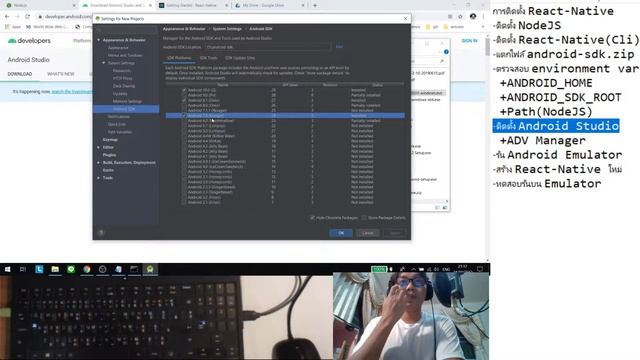The height and width of the screenshot is (360, 640).
Task: Select Passwords in the settings tree
Action: click(x=122, y=71)
